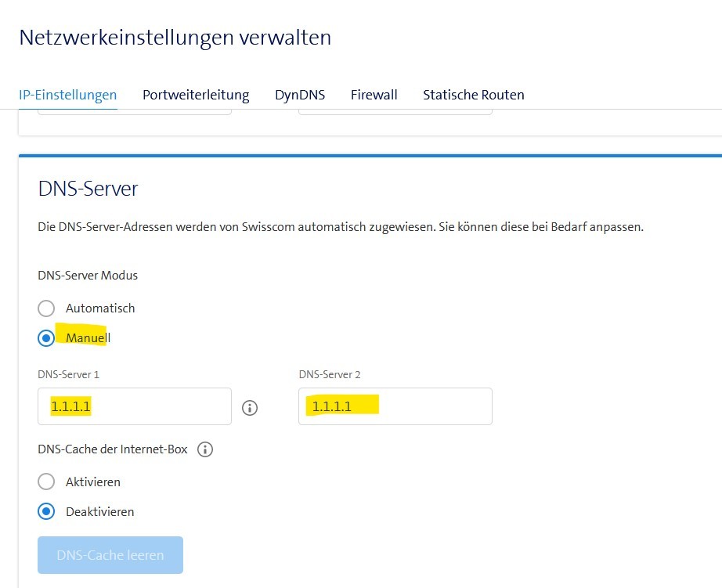This screenshot has width=722, height=588.
Task: Click the DNS-Server section heading
Action: pos(88,189)
